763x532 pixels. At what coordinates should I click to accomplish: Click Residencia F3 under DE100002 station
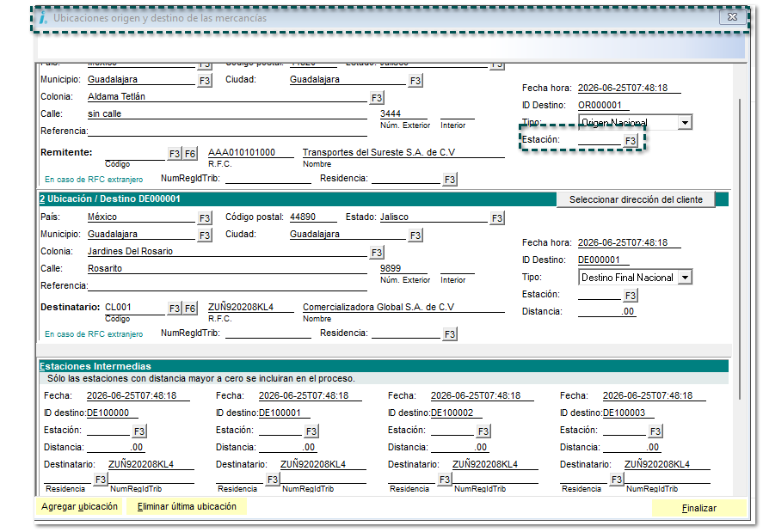point(444,480)
